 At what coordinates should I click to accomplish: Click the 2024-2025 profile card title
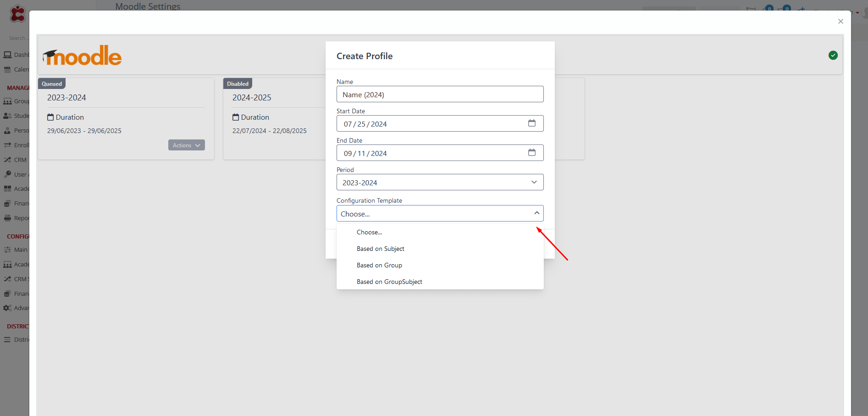252,98
